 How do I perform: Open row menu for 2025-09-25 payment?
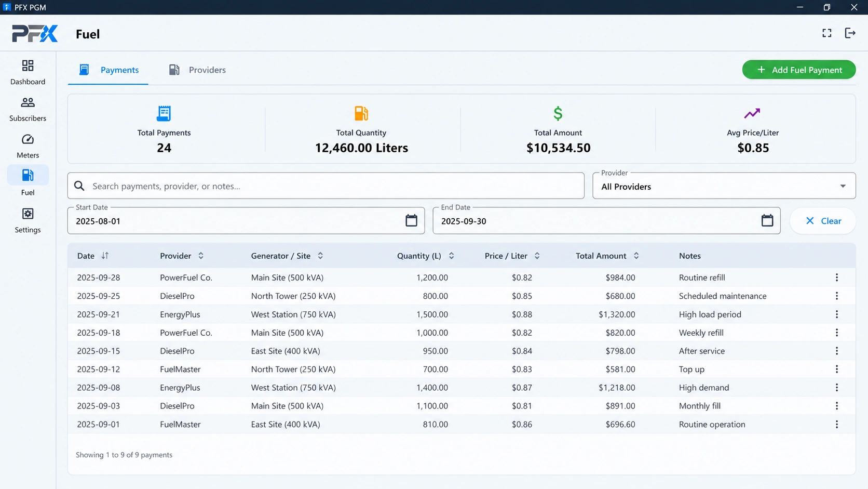[837, 296]
